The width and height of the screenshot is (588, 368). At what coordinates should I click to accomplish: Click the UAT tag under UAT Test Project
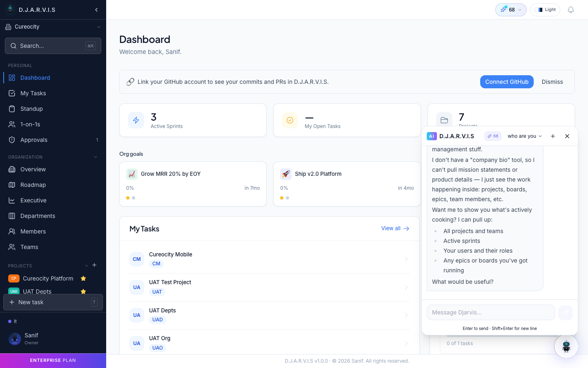(x=157, y=292)
